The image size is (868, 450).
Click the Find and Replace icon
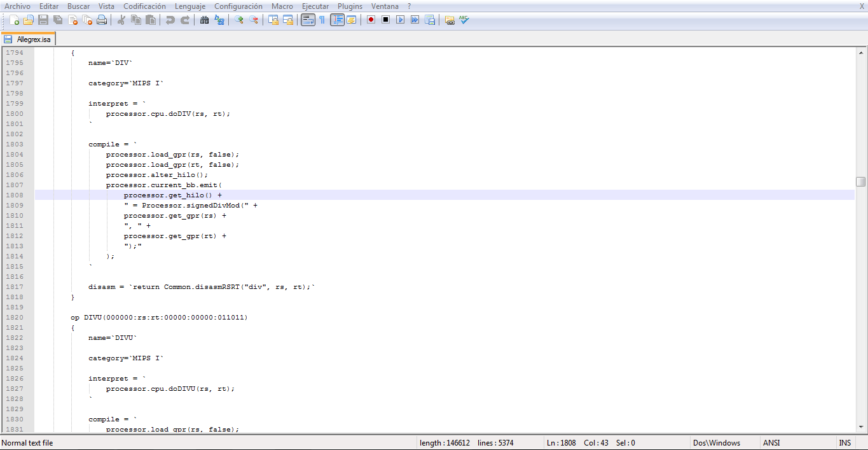(219, 20)
